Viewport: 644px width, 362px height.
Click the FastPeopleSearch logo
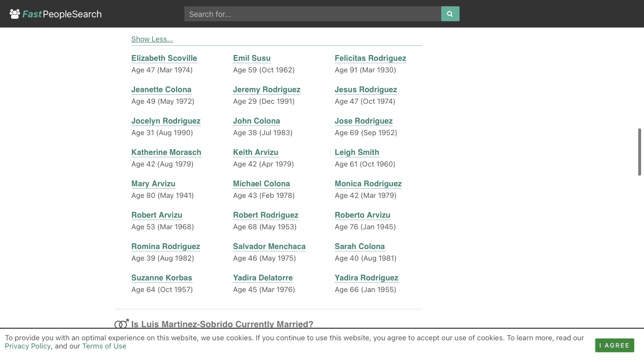(56, 14)
